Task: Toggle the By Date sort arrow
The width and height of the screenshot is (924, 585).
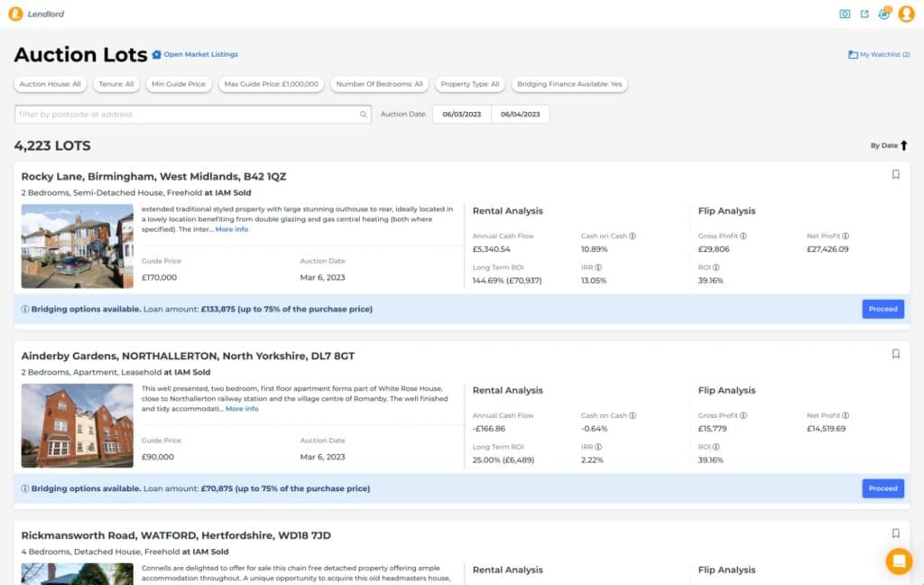Action: click(903, 145)
